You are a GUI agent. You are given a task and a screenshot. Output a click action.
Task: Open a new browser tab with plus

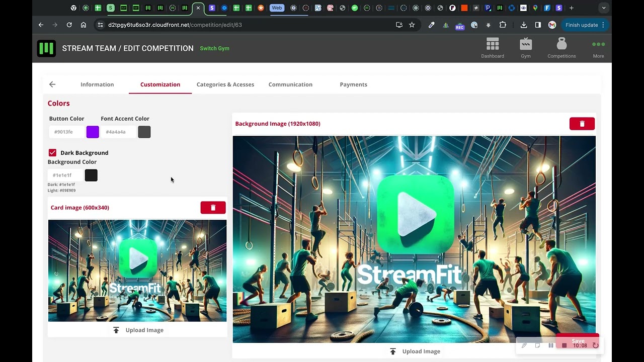click(572, 8)
